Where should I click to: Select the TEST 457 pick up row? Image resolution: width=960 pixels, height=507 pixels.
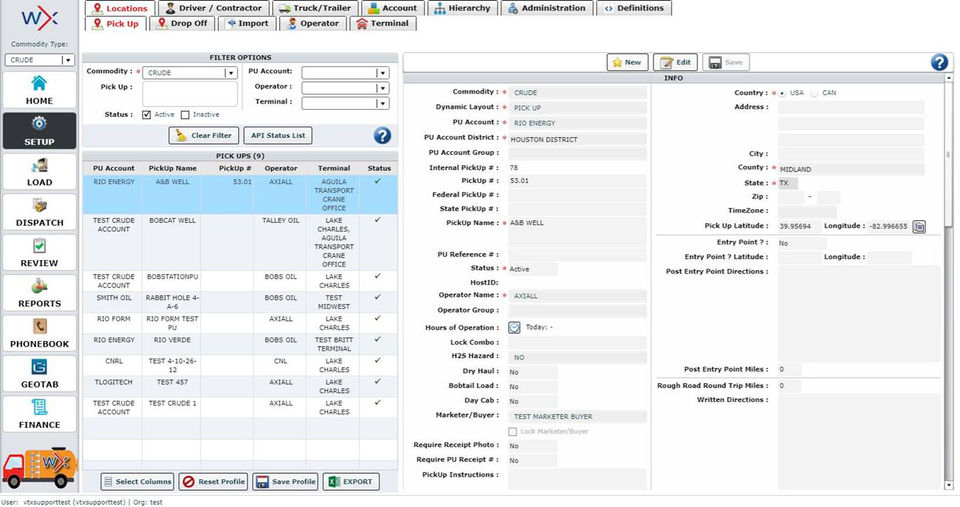click(x=240, y=386)
